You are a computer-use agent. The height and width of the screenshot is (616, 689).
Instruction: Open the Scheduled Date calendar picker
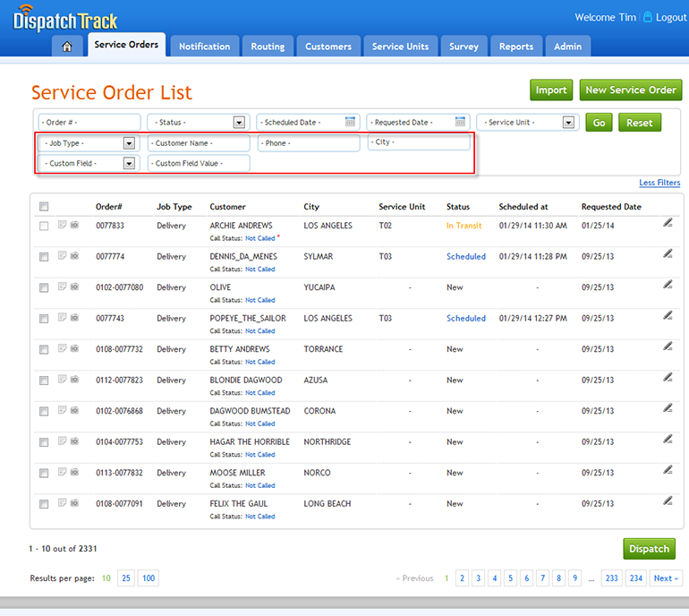(x=351, y=123)
